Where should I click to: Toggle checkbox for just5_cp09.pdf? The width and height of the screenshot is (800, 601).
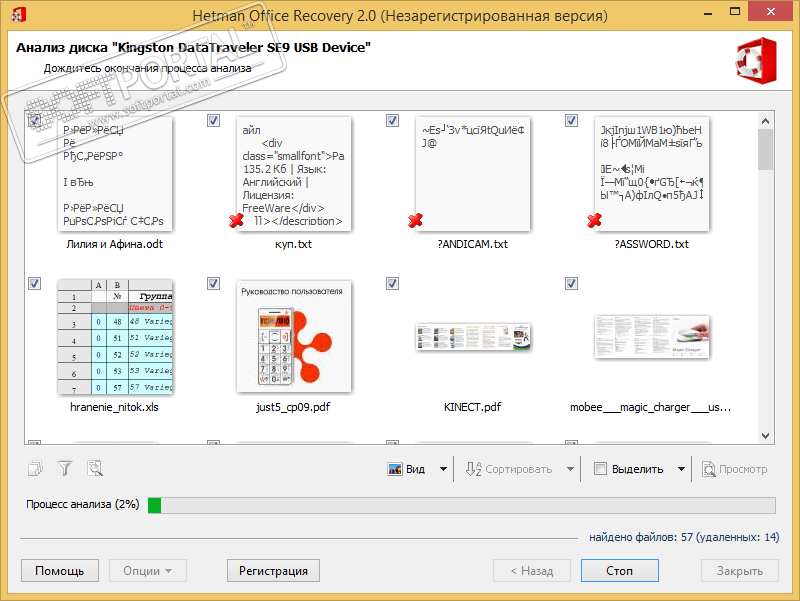[x=213, y=284]
